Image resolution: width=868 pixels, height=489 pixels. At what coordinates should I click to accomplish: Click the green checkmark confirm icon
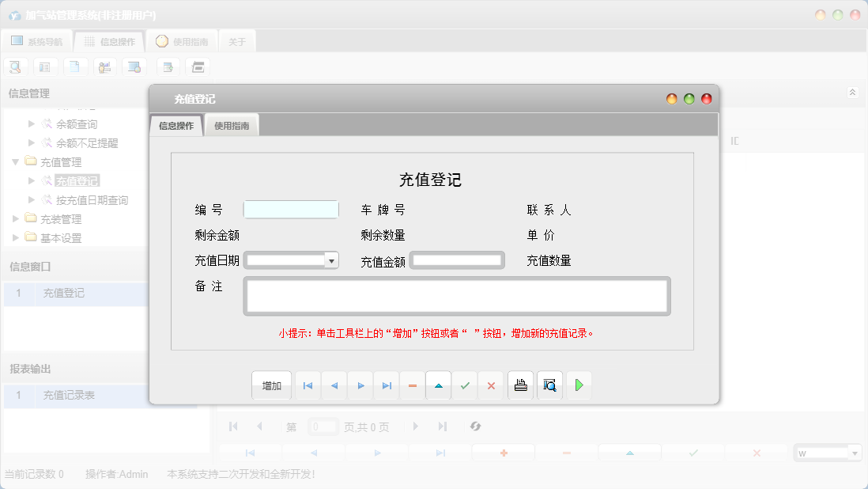pyautogui.click(x=465, y=385)
